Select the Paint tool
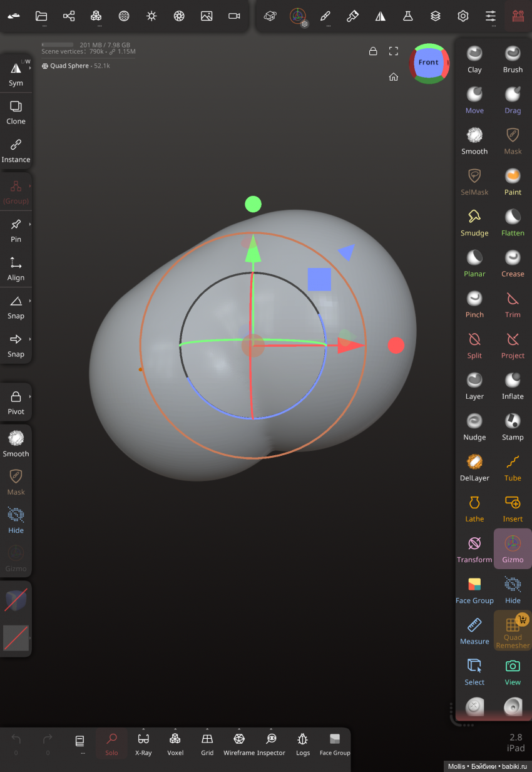Viewport: 532px width, 772px height. click(x=513, y=182)
